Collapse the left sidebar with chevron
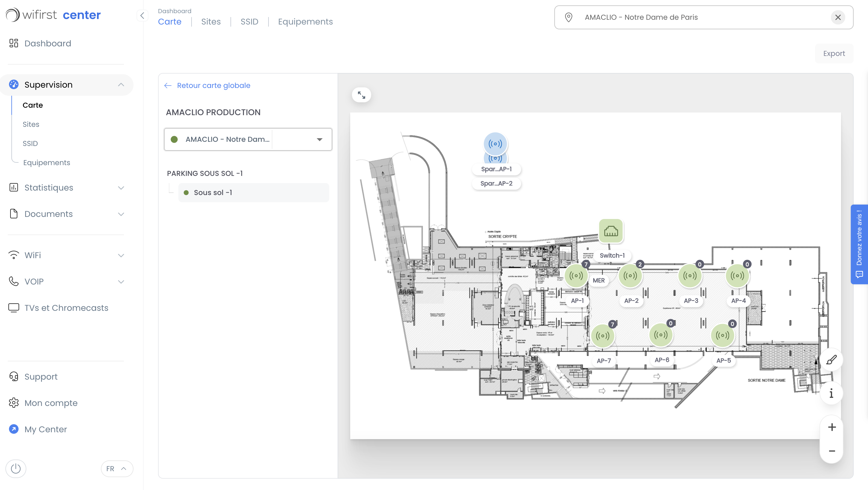Image resolution: width=868 pixels, height=490 pixels. [x=142, y=16]
